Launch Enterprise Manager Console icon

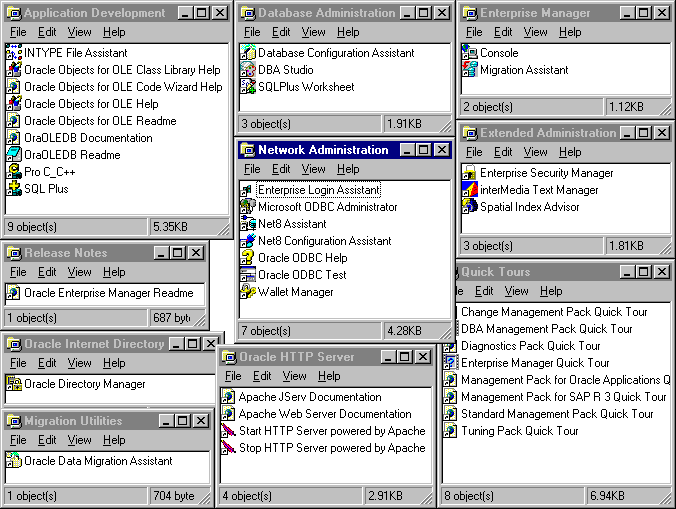[x=470, y=53]
